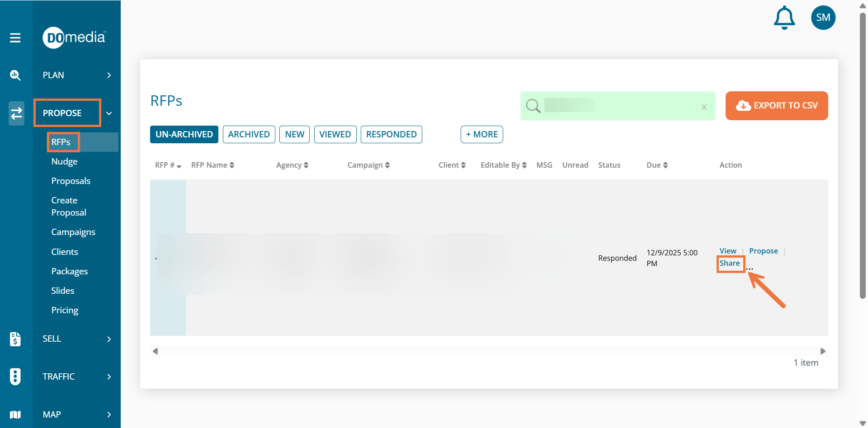Open the hamburger menu icon
Image resolution: width=868 pixels, height=428 pixels.
[x=15, y=38]
